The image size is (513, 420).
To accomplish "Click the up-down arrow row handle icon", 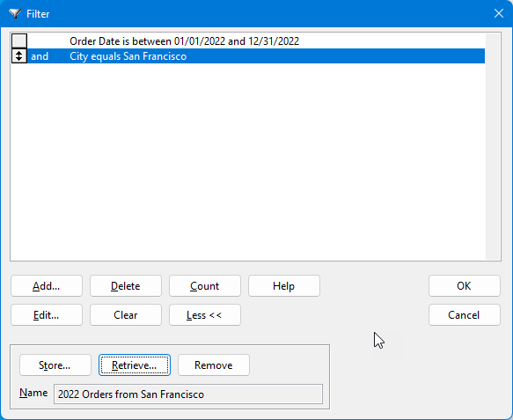I will (x=19, y=56).
